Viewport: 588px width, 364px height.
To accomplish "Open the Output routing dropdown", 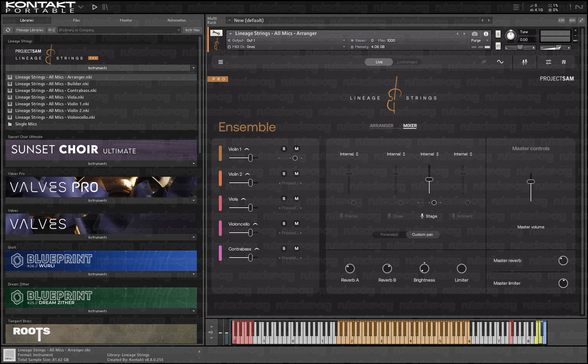I will [286, 41].
